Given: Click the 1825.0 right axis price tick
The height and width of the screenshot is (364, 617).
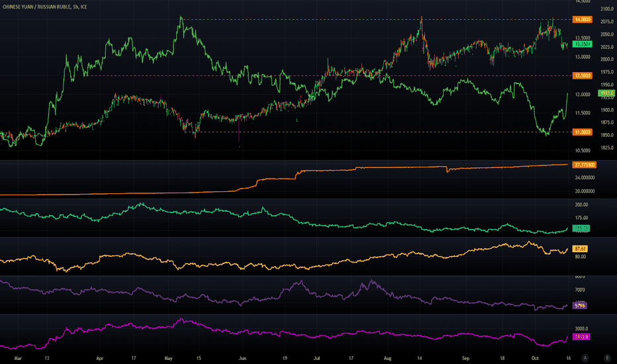Looking at the screenshot, I should tap(607, 148).
